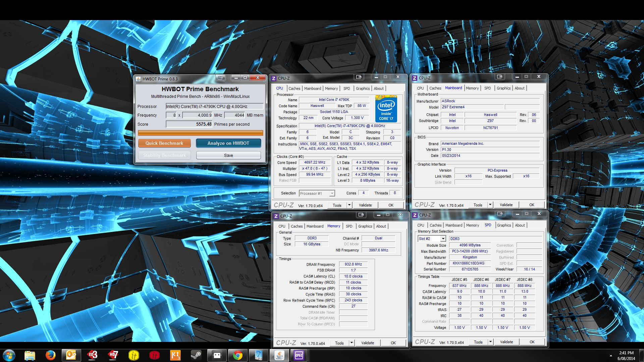644x362 pixels.
Task: Click Validate in the CPU-Z processor window
Action: point(365,205)
